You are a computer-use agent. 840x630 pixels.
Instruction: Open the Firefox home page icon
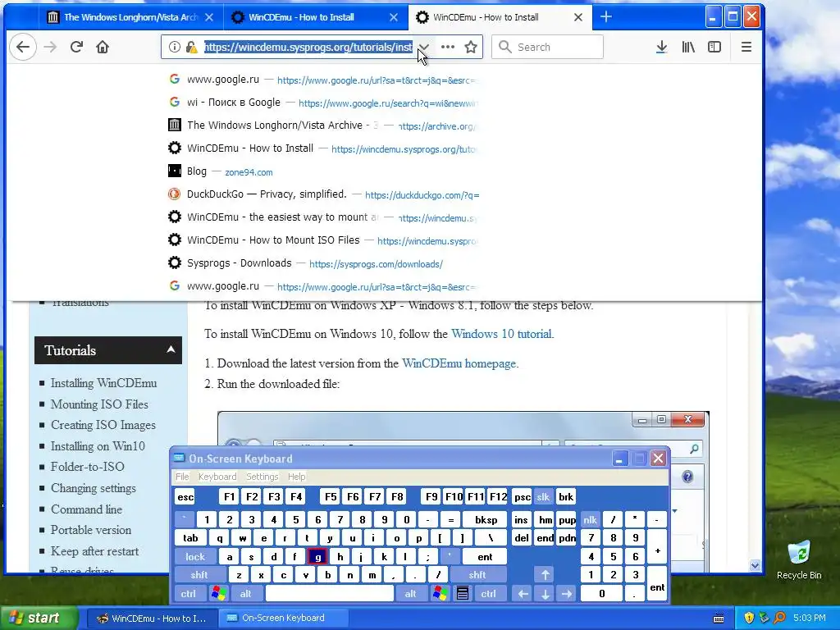103,47
